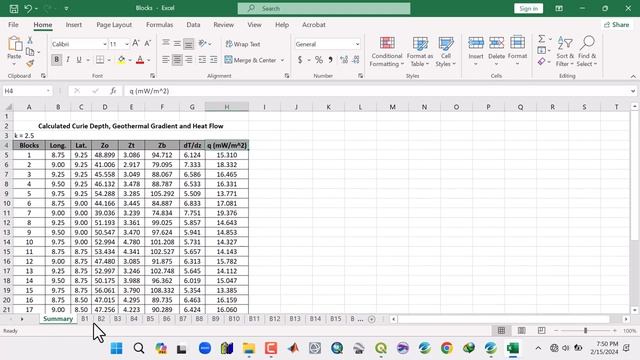Viewport: 640px width, 360px height.
Task: Open the font size dropdown
Action: [127, 44]
